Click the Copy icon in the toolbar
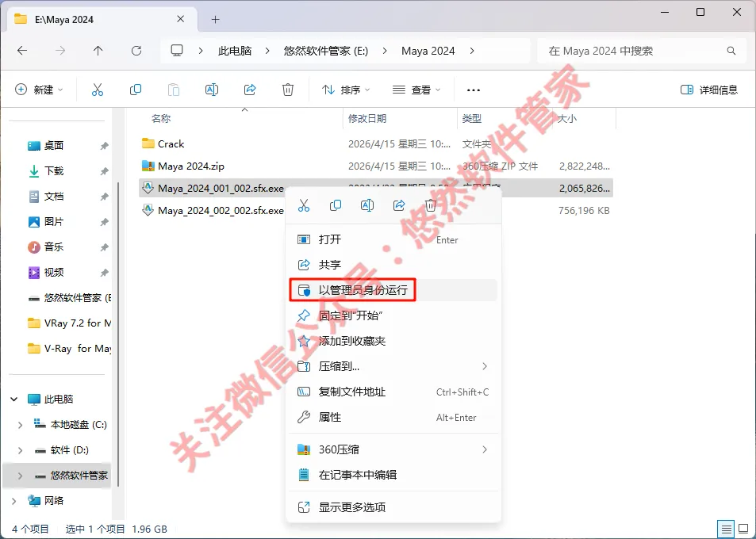The width and height of the screenshot is (756, 539). pos(136,90)
